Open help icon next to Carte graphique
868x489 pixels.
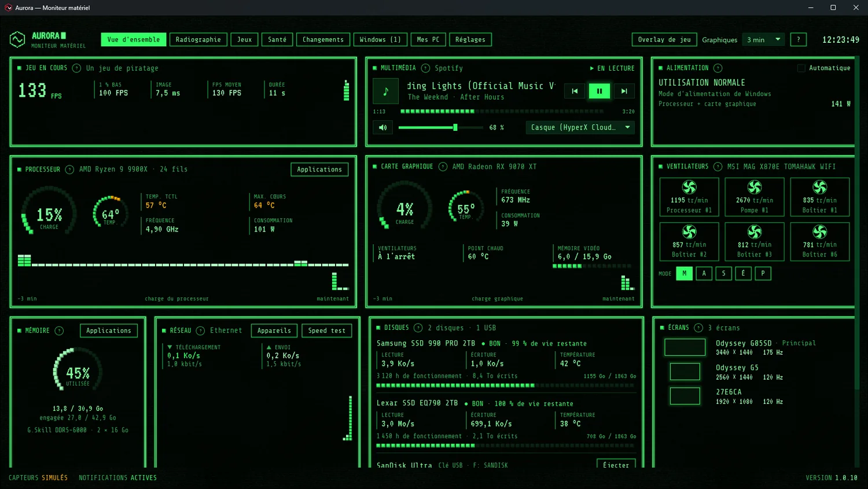(443, 167)
